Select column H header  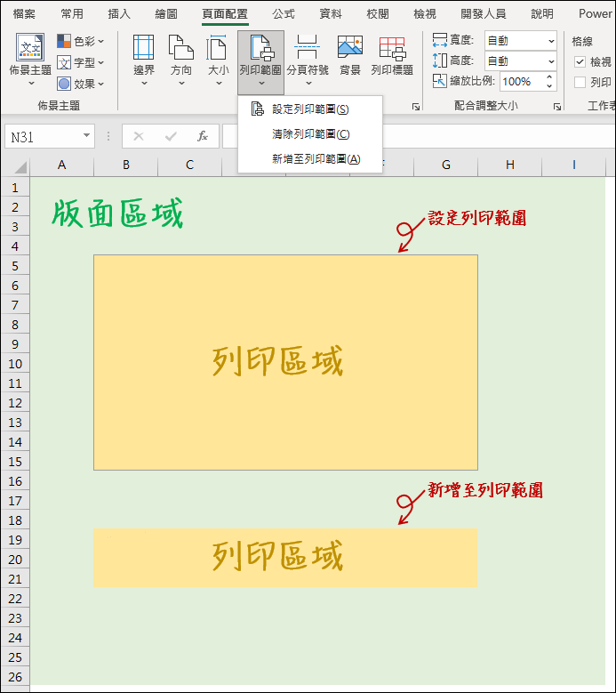pos(510,165)
